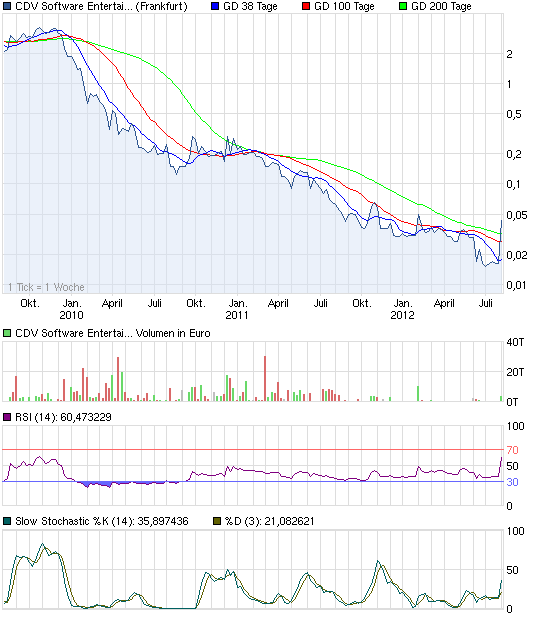The width and height of the screenshot is (545, 618).
Task: Click the blue RSI threshold label '30'
Action: pos(512,482)
